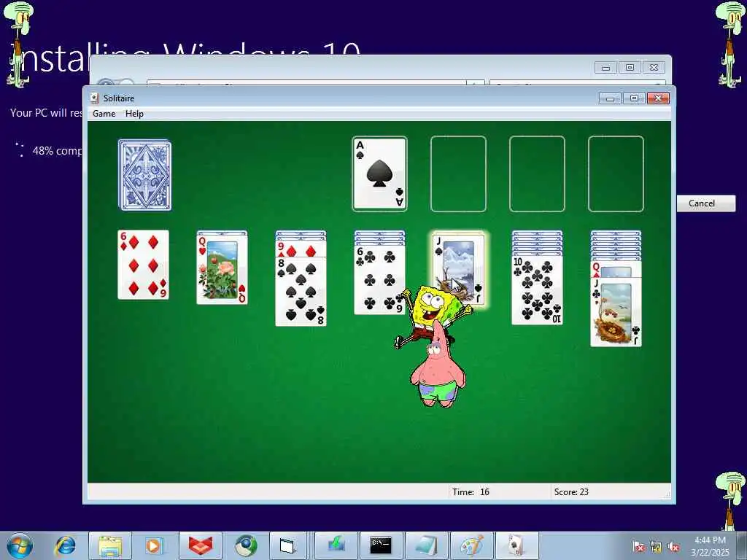Image resolution: width=747 pixels, height=560 pixels.
Task: Open Windows Media Player from the taskbar
Action: (x=153, y=545)
